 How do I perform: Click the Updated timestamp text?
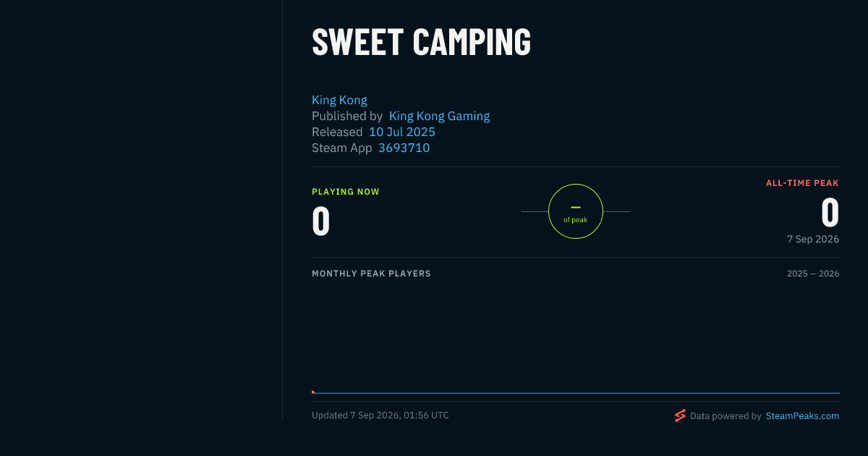pos(380,415)
